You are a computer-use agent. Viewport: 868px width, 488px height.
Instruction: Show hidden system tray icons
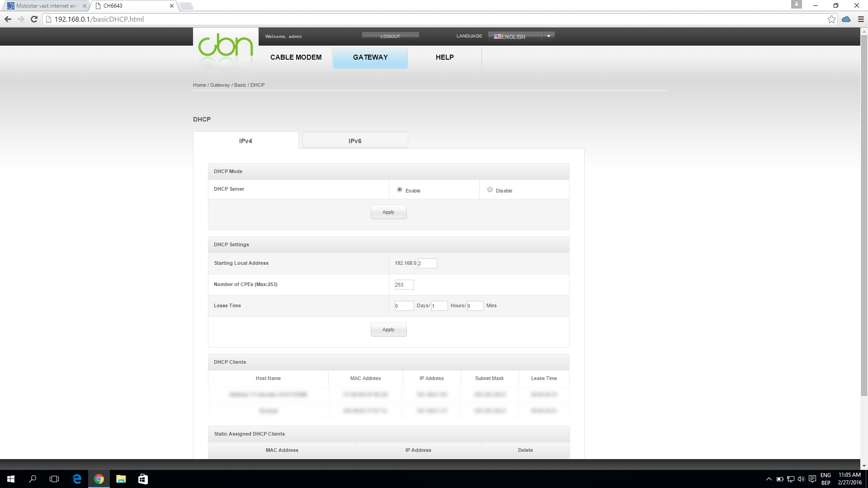[x=769, y=479]
